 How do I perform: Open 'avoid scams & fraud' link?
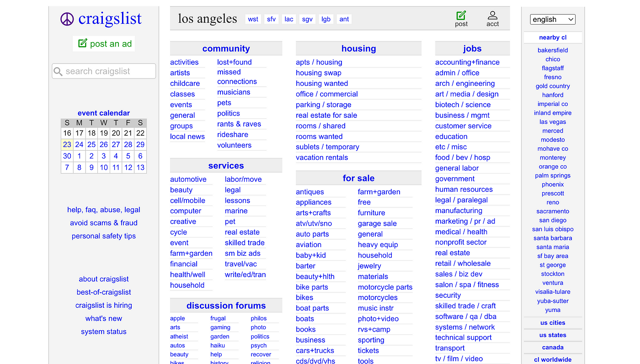104,223
